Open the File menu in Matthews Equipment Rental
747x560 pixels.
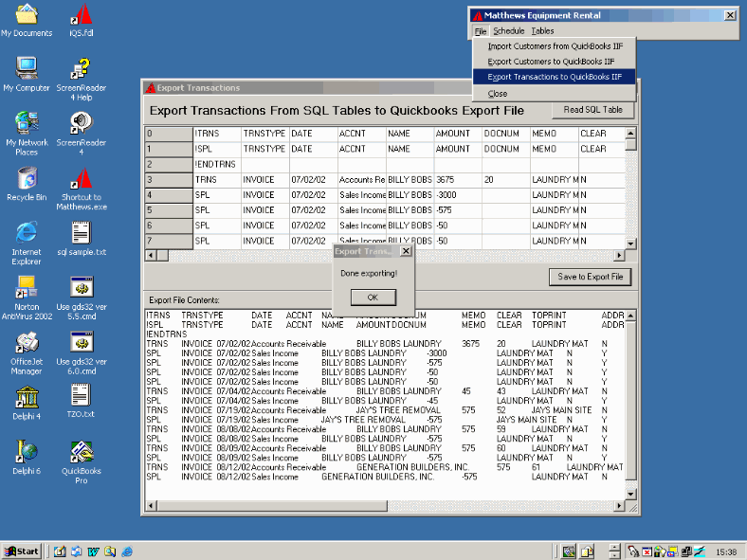pos(481,31)
